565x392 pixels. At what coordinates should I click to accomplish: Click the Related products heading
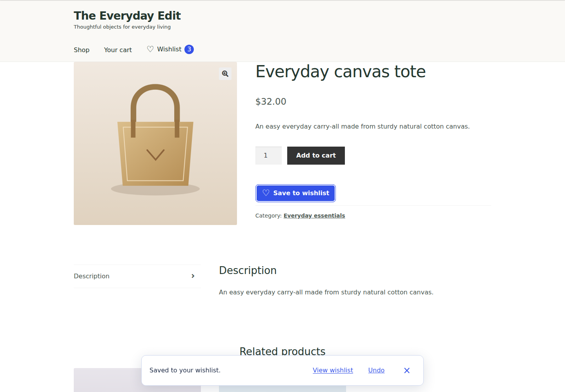tap(282, 351)
